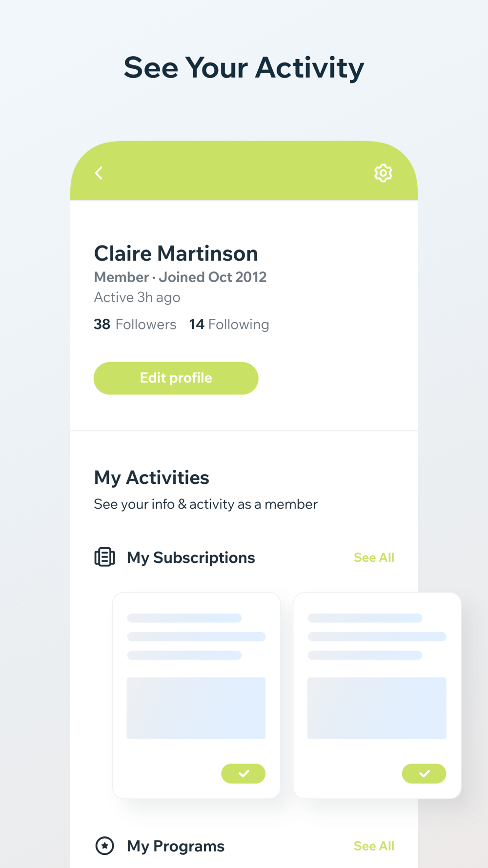Screen dimensions: 488x868
Task: Click the My Programs star icon
Action: pos(104,846)
